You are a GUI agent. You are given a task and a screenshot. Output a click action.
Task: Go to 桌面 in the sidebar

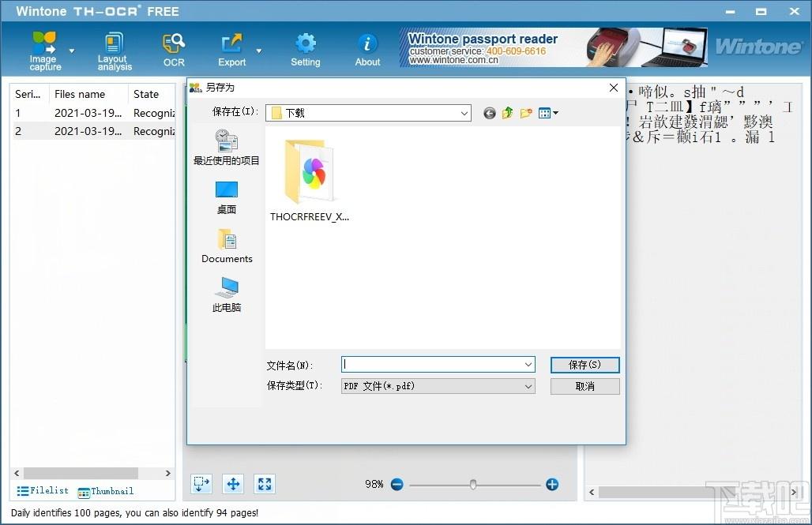click(x=227, y=198)
